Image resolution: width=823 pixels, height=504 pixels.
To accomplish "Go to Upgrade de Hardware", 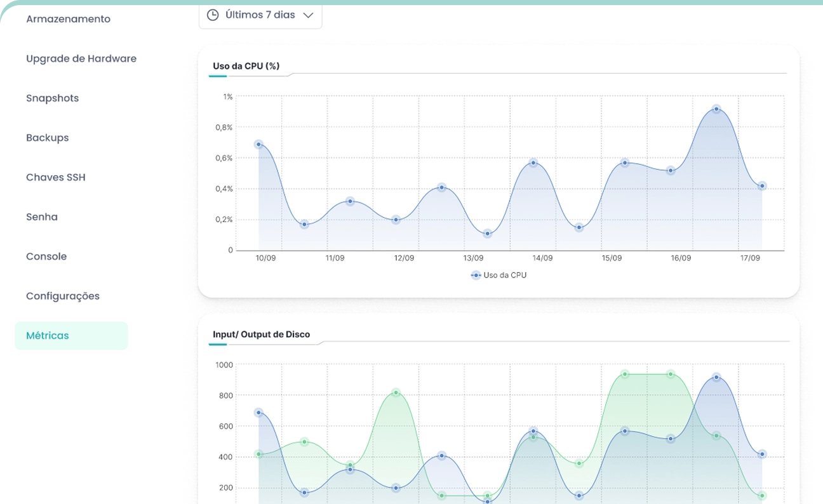I will pos(81,58).
